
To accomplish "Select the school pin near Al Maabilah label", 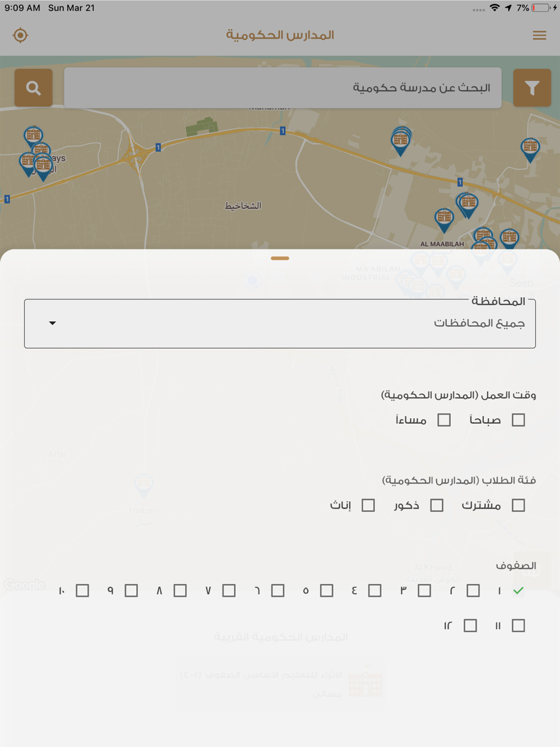I will pos(444,220).
